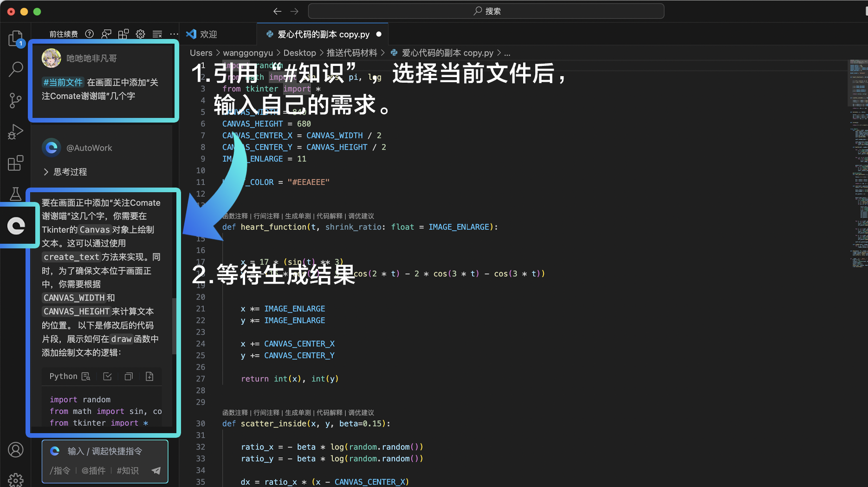Focus the 输入 / 调起快捷指令 chat input
The height and width of the screenshot is (487, 868).
[105, 451]
